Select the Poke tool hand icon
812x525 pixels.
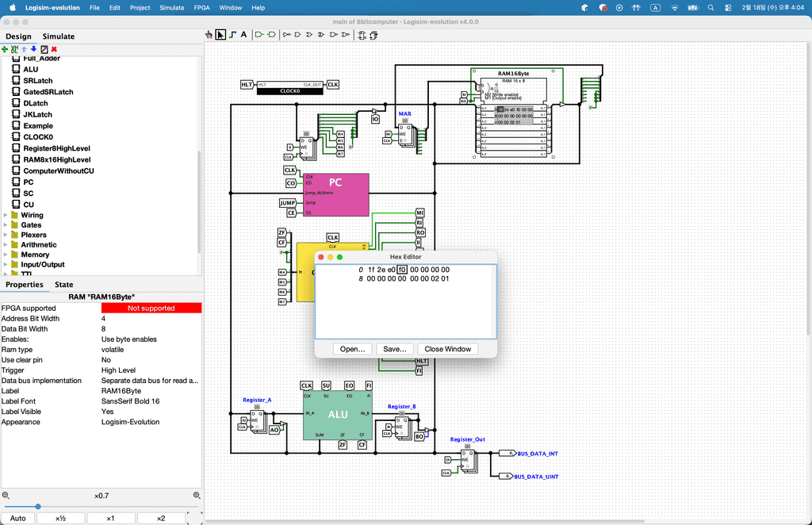click(x=209, y=35)
